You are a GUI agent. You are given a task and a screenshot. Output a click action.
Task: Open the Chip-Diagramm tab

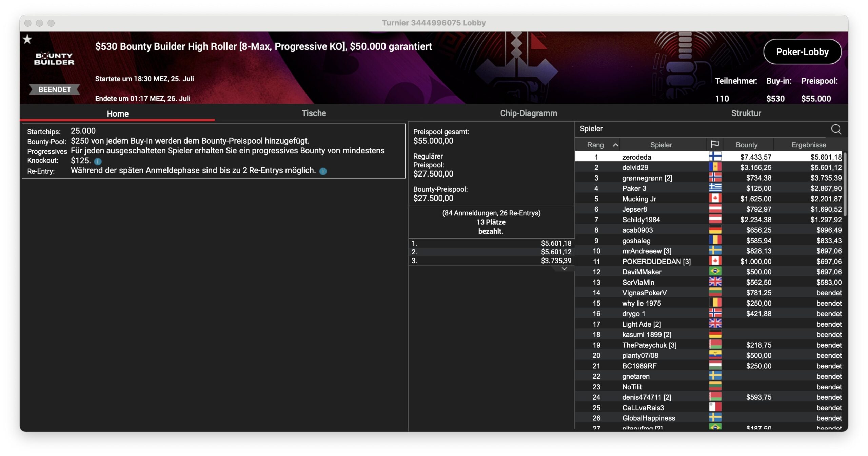[x=528, y=113]
